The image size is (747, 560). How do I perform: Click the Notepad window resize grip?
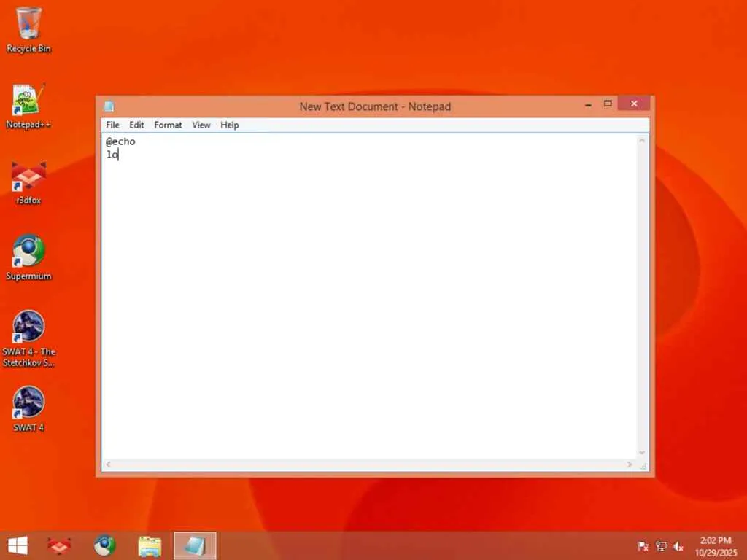[643, 465]
